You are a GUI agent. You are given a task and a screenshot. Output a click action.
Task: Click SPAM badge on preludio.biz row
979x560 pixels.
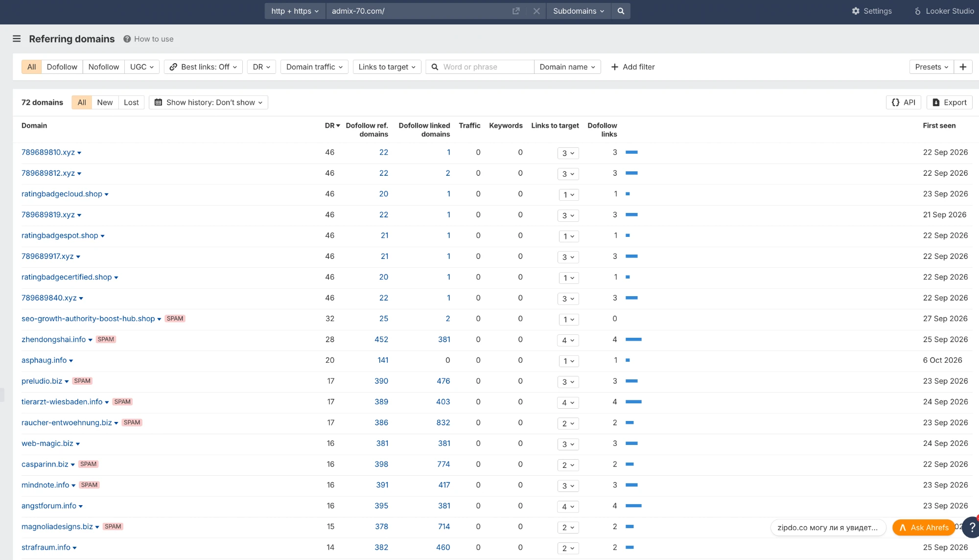click(x=82, y=381)
